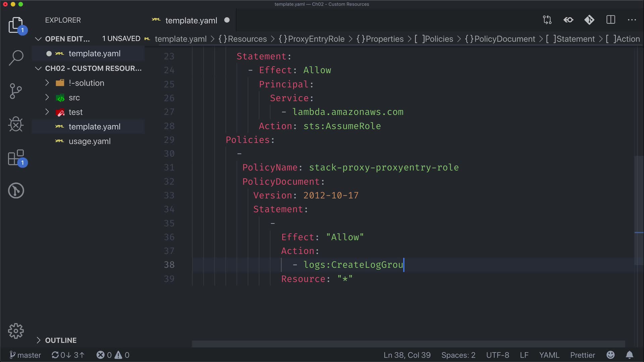This screenshot has height=362, width=644.
Task: Click the YAML language mode in status bar
Action: [x=549, y=355]
